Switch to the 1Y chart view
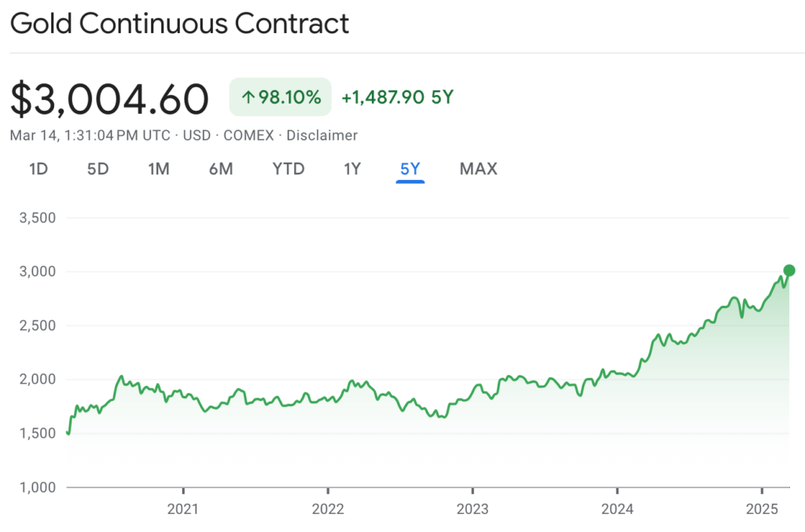805x532 pixels. point(352,169)
